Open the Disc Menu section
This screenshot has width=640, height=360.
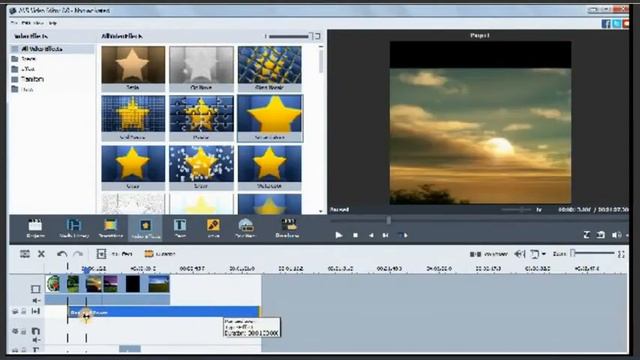[245, 228]
